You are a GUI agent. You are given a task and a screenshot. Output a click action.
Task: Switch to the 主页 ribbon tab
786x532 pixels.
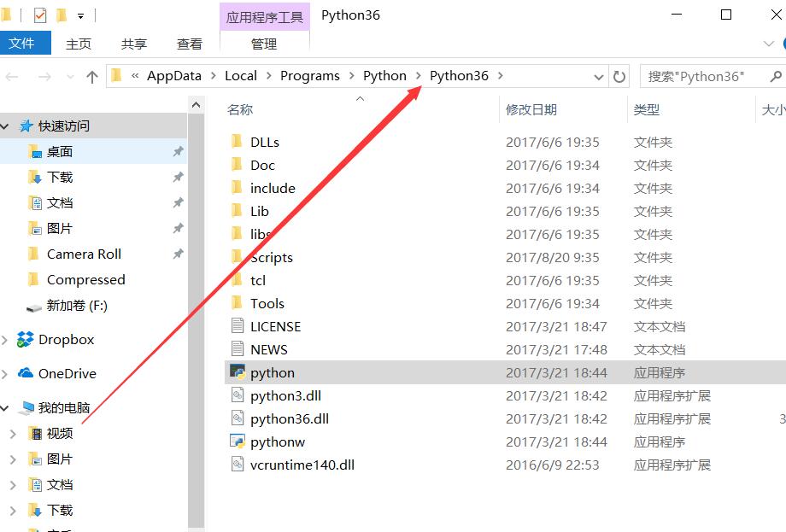click(x=79, y=44)
